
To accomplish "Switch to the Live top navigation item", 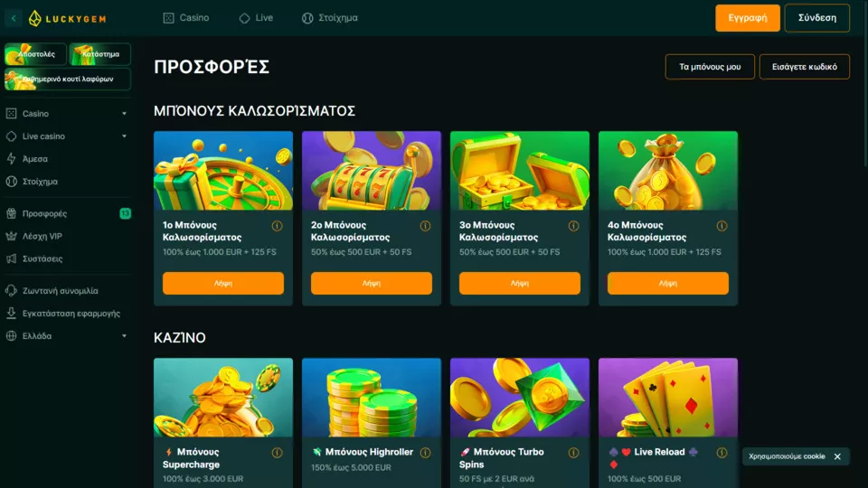I will (256, 18).
